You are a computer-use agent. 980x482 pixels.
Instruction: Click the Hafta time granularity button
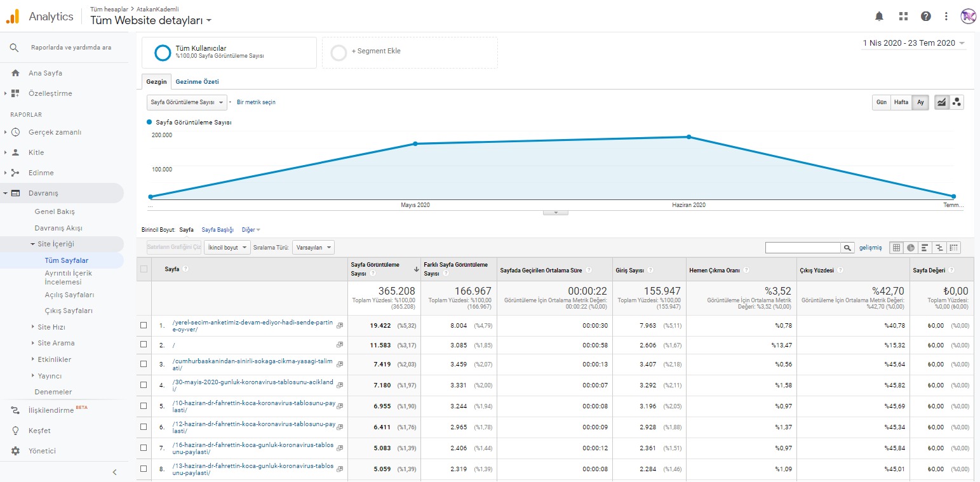point(901,102)
